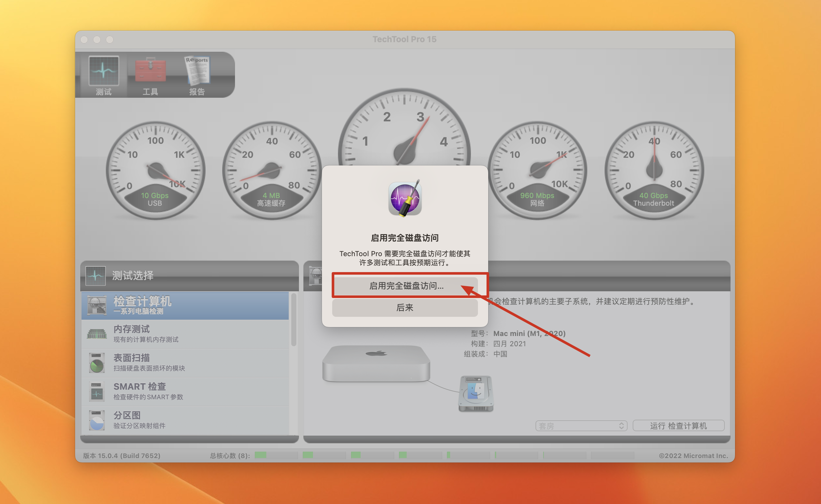Click the TechTool Pro app icon in dialog

405,199
